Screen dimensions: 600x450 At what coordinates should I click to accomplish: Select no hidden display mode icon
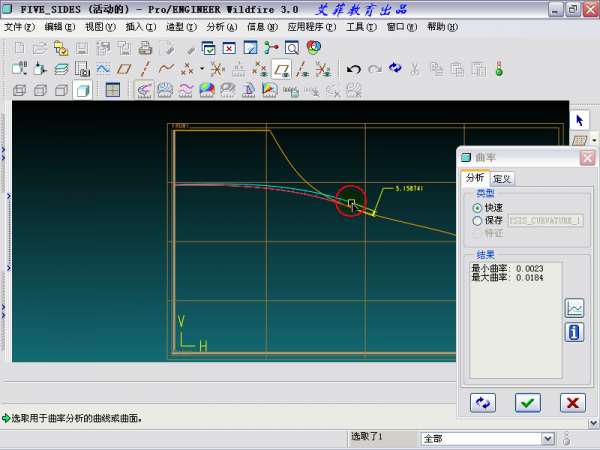(x=61, y=90)
